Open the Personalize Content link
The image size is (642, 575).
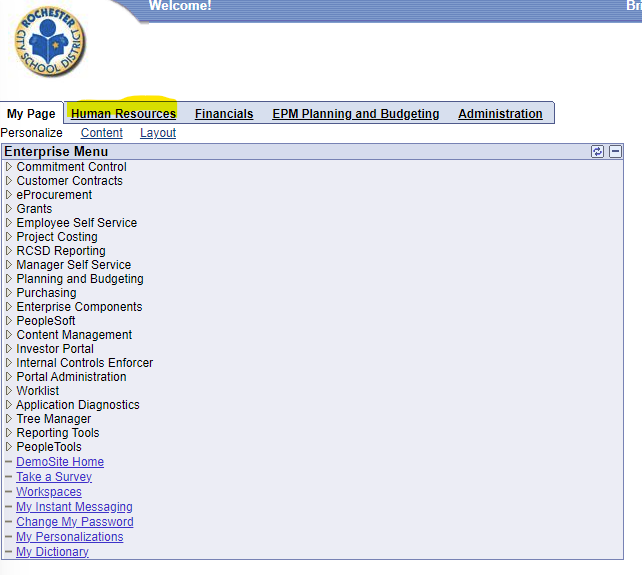102,133
